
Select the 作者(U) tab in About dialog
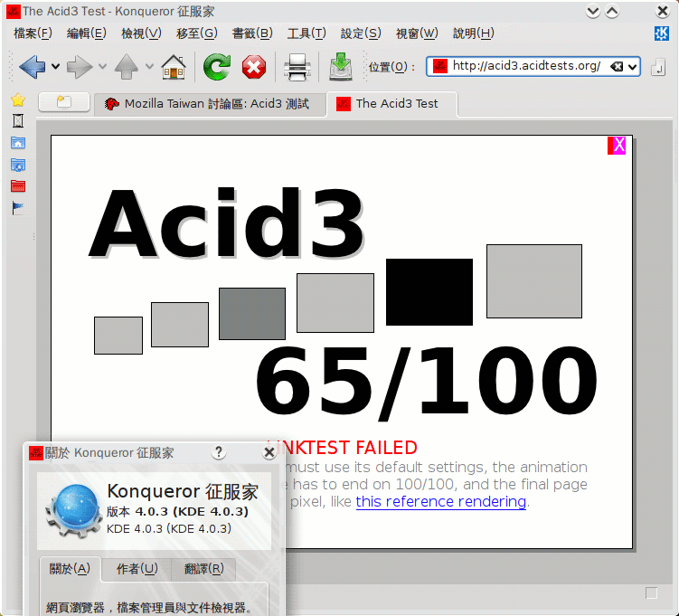137,569
